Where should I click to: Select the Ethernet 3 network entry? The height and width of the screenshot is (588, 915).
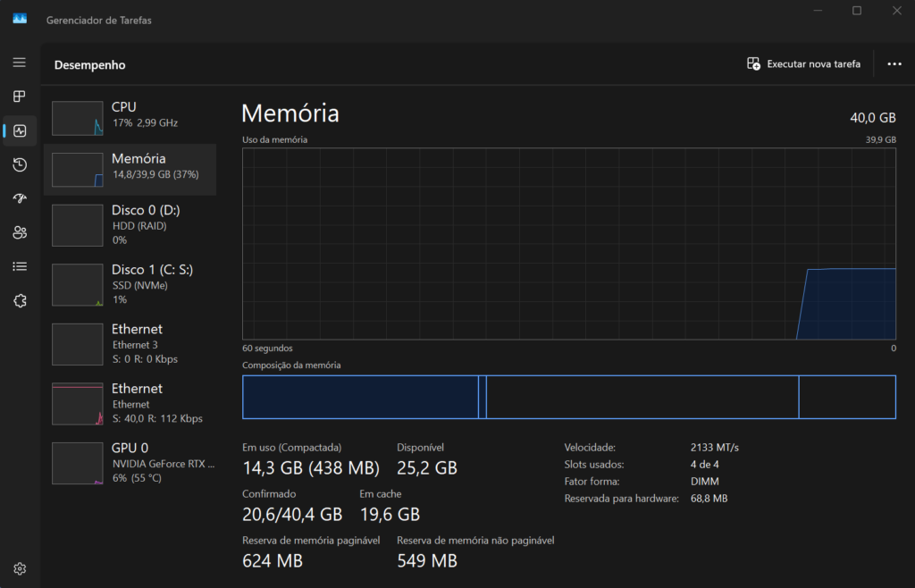point(130,344)
